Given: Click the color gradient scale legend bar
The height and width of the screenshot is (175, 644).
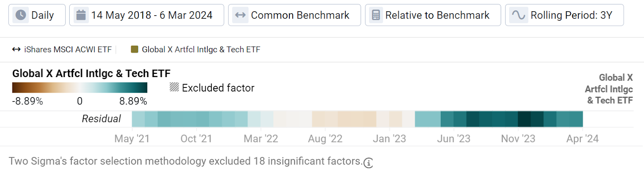Looking at the screenshot, I should [80, 87].
